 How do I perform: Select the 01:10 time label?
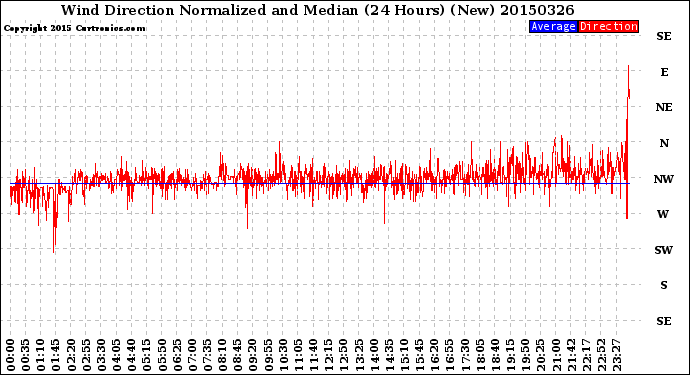pyautogui.click(x=41, y=355)
